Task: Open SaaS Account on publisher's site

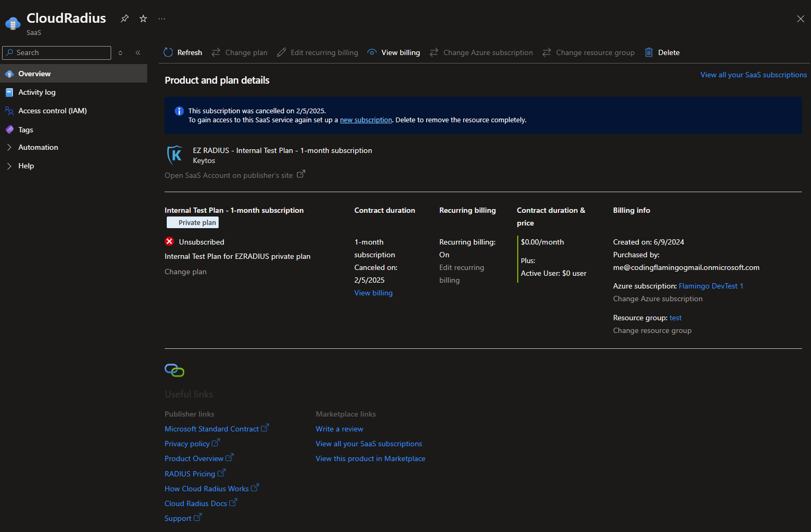Action: 235,175
